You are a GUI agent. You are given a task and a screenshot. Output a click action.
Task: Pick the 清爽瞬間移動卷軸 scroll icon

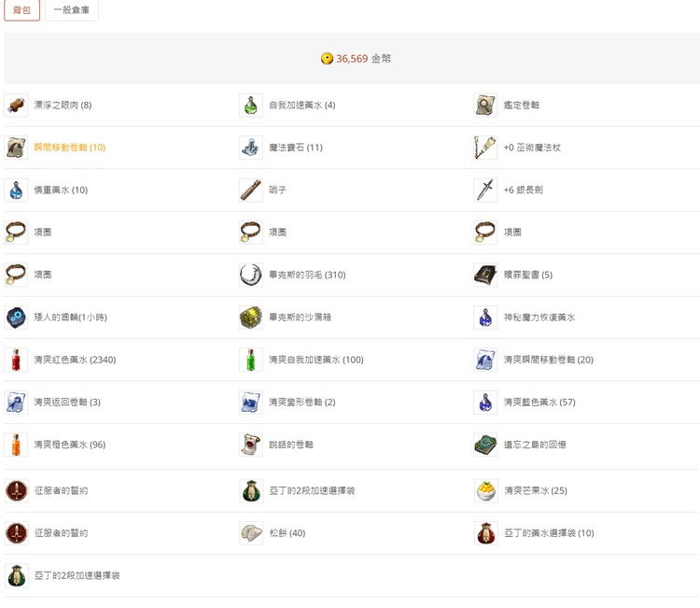tap(485, 361)
